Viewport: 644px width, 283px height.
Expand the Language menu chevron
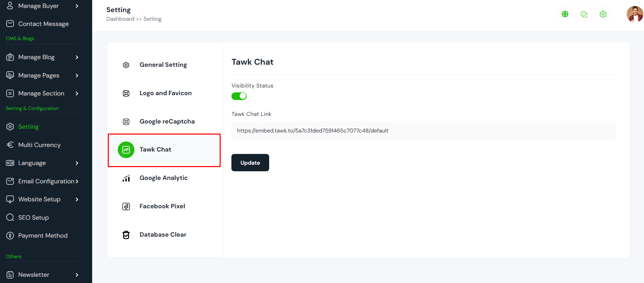(77, 163)
